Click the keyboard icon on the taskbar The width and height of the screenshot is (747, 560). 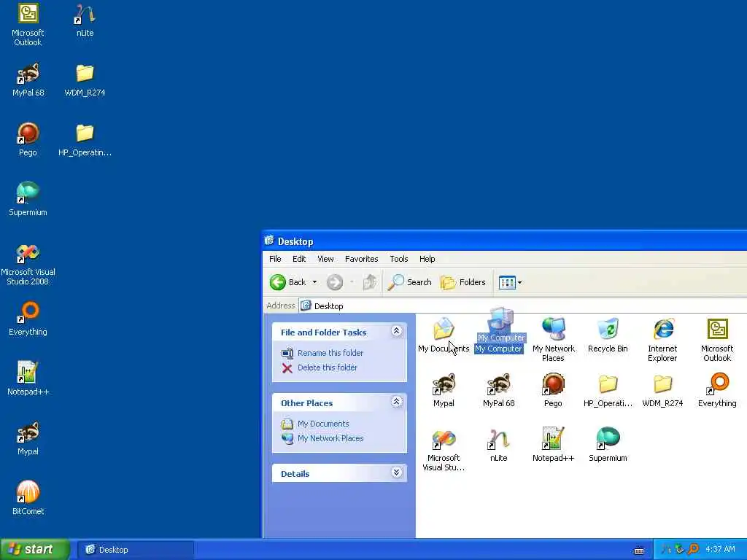639,551
